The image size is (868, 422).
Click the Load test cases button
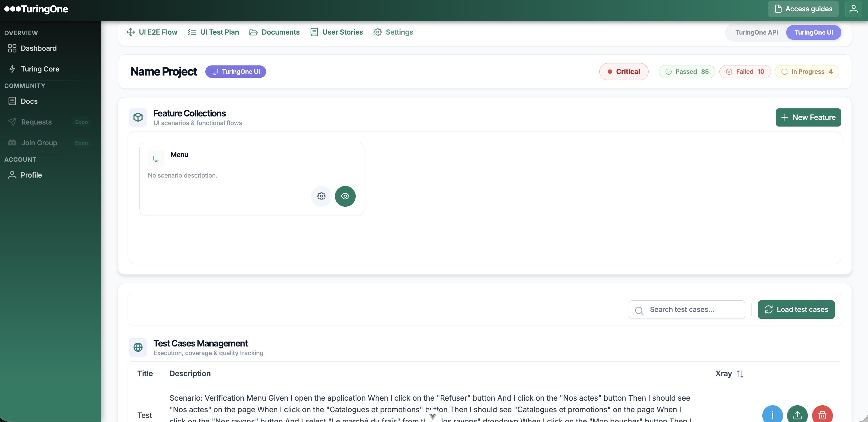(x=796, y=309)
